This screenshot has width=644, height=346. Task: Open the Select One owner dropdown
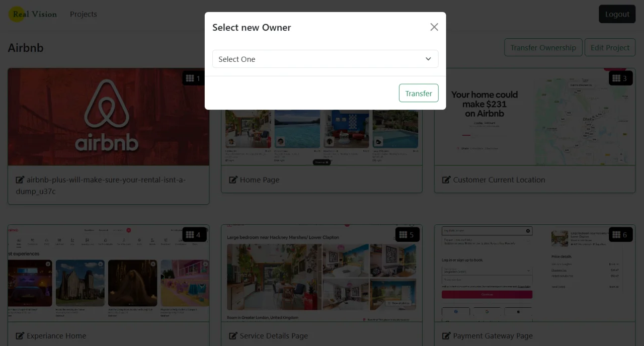coord(325,59)
